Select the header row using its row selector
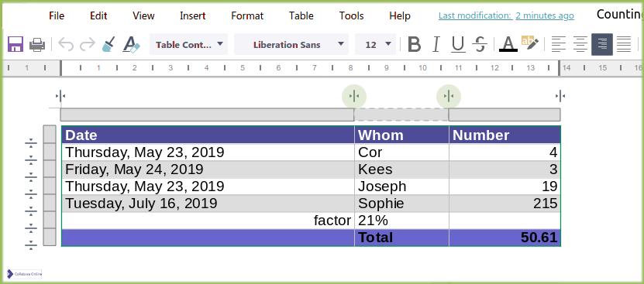Image resolution: width=644 pixels, height=284 pixels. coord(50,134)
